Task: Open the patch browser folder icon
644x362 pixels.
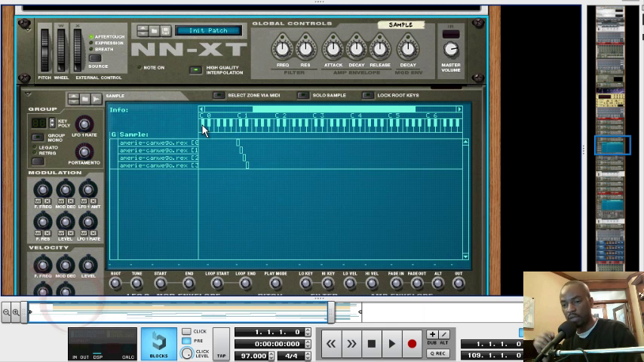Action: tap(154, 31)
